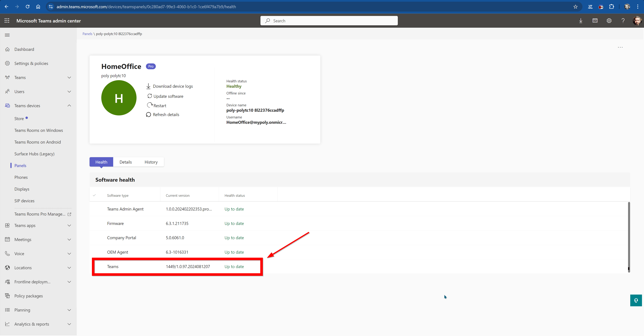Collapse the Teams devices section
This screenshot has width=644, height=336.
tap(69, 106)
